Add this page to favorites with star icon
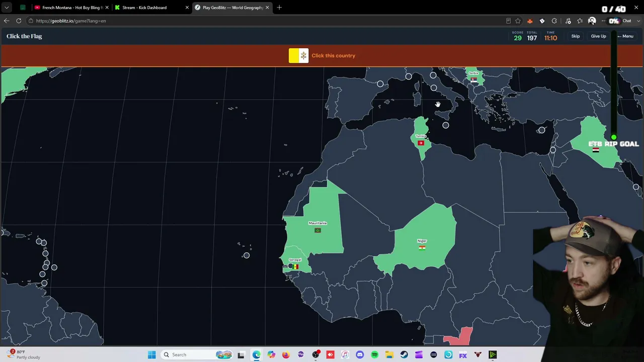 coord(518,21)
